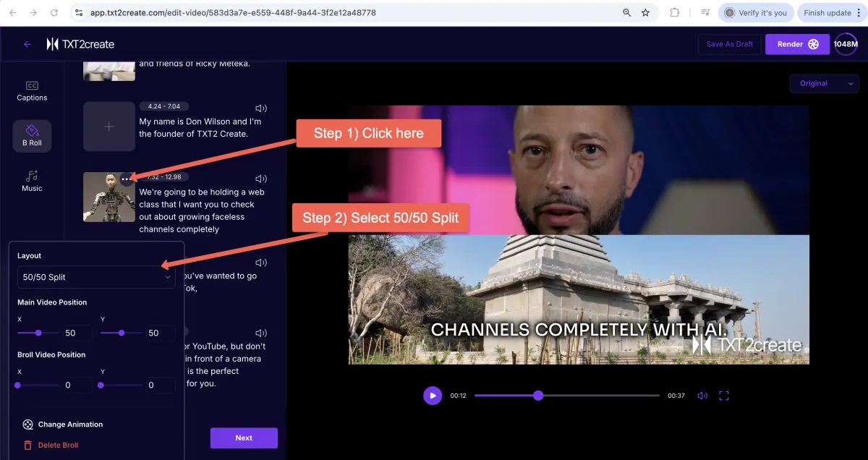Open the three-dots menu on robot thumbnail
This screenshot has width=868, height=460.
[127, 179]
